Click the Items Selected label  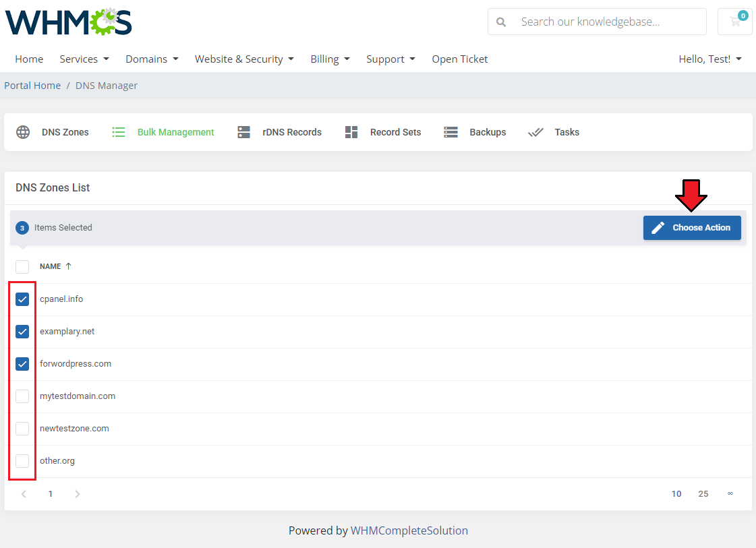point(63,227)
